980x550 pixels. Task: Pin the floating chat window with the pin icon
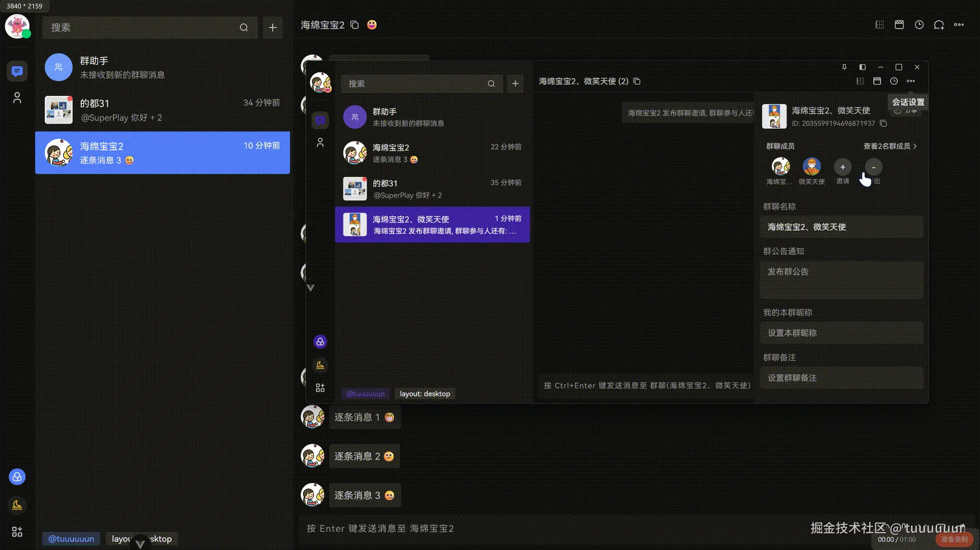[845, 67]
